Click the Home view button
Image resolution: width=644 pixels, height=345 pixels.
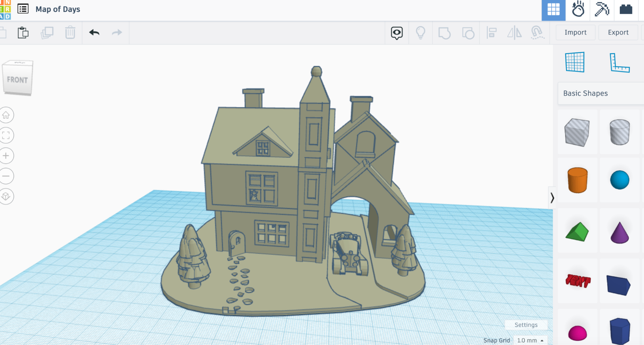point(6,115)
